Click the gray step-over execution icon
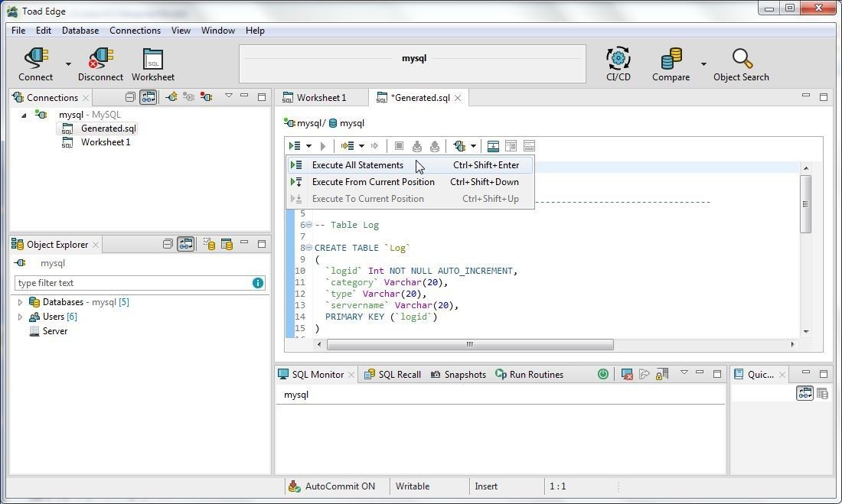Image resolution: width=842 pixels, height=504 pixels. tap(375, 146)
